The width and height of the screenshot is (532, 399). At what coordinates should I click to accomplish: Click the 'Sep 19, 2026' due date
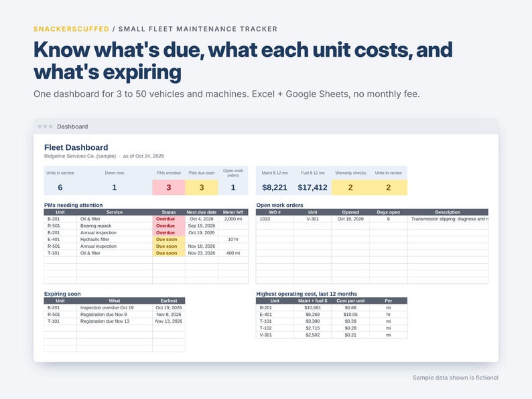pyautogui.click(x=202, y=226)
